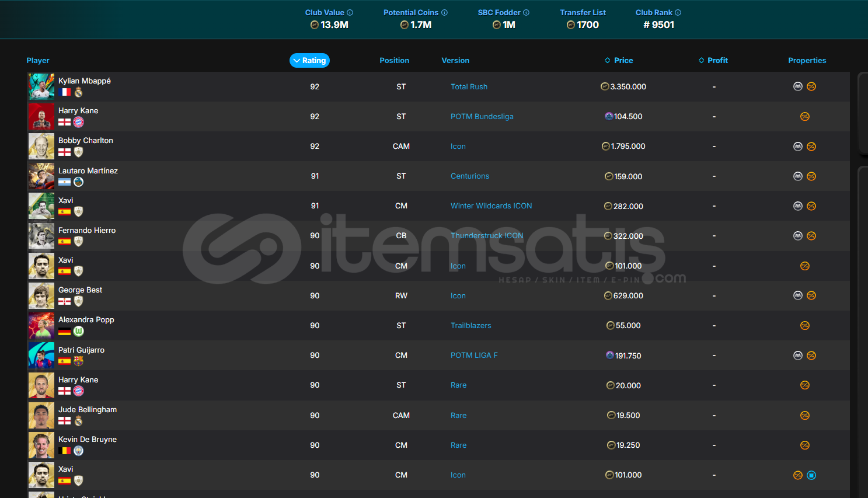
Task: Open the SBC Fodder info icon
Action: [x=526, y=12]
